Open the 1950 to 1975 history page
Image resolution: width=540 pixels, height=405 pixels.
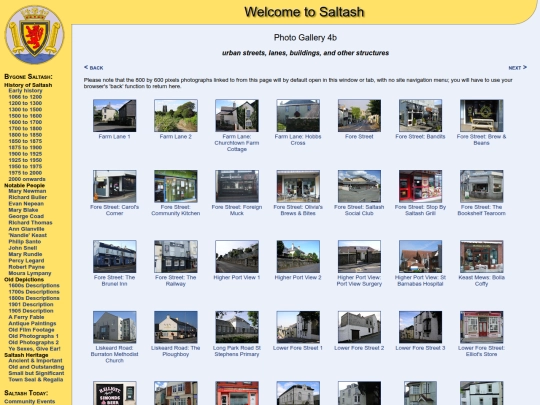point(25,166)
